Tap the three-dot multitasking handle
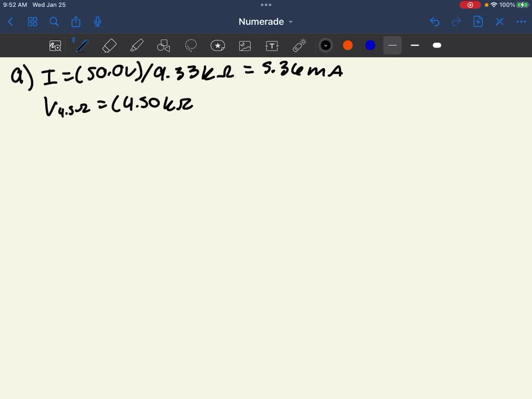The height and width of the screenshot is (399, 532). point(266,5)
